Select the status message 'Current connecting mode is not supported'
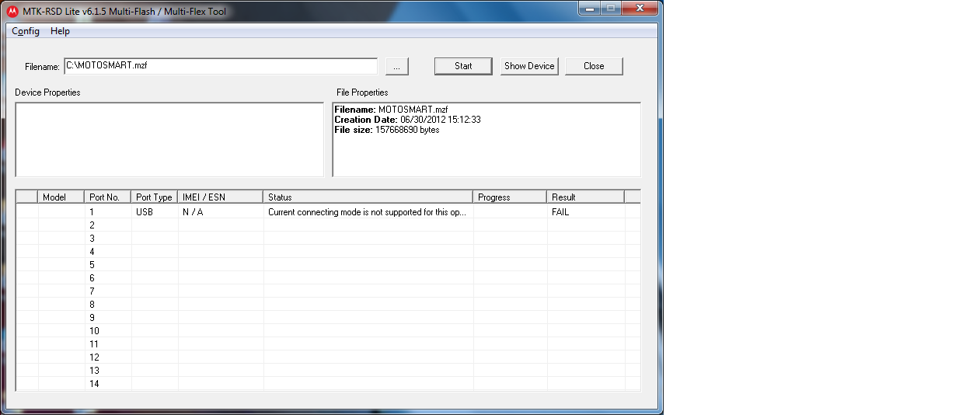The image size is (980, 415). pyautogui.click(x=367, y=212)
